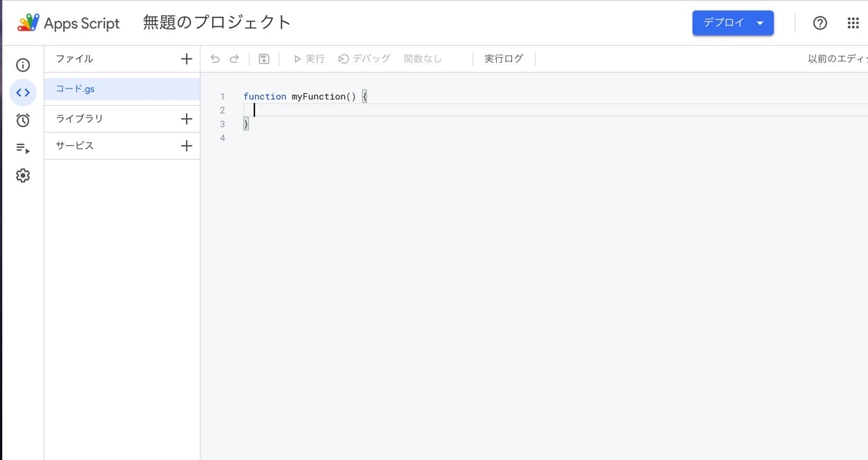
Task: Open the project Overview panel
Action: tap(22, 64)
